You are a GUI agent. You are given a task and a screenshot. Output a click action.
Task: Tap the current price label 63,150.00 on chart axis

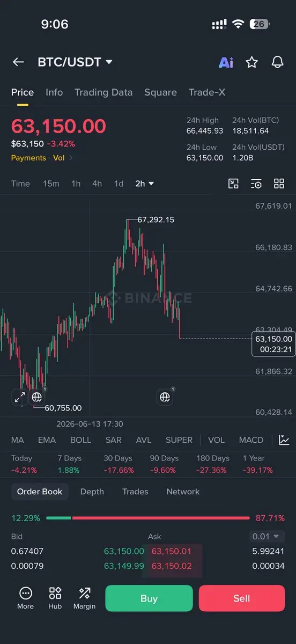(273, 344)
